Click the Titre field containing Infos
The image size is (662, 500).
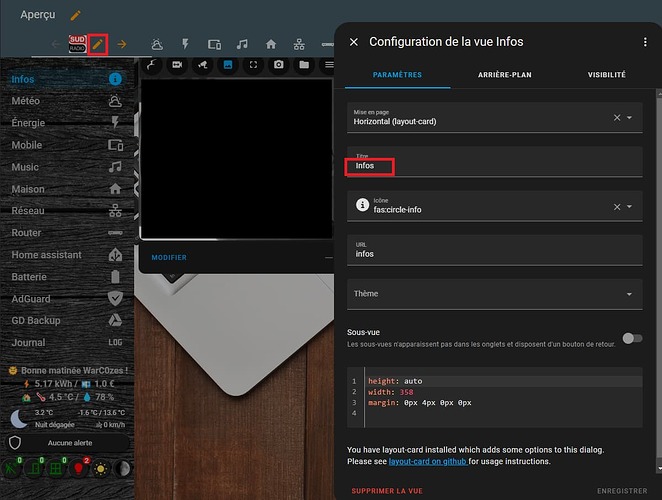495,162
